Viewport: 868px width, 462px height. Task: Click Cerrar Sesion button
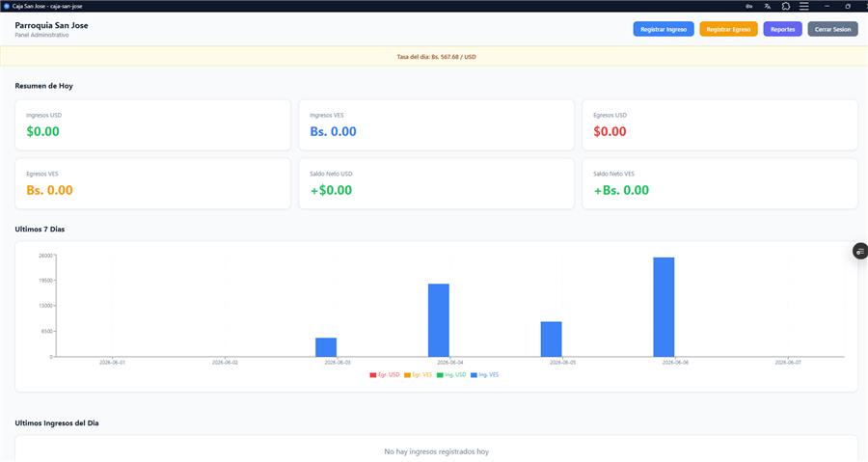[x=832, y=29]
